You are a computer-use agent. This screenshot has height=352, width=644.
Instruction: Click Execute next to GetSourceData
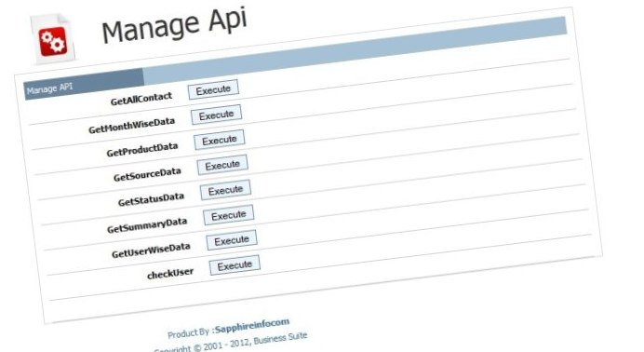[222, 165]
